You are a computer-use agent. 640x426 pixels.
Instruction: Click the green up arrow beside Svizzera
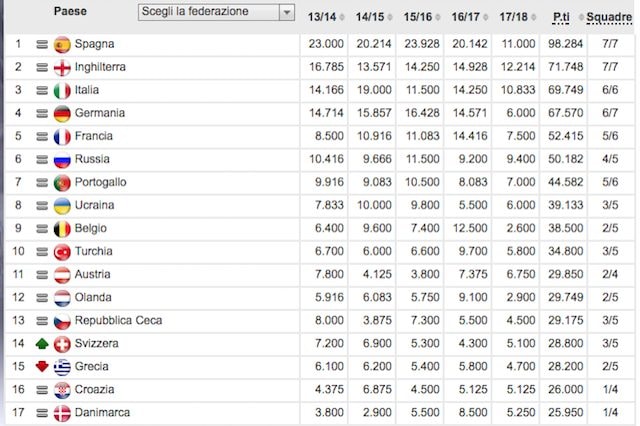(x=41, y=343)
